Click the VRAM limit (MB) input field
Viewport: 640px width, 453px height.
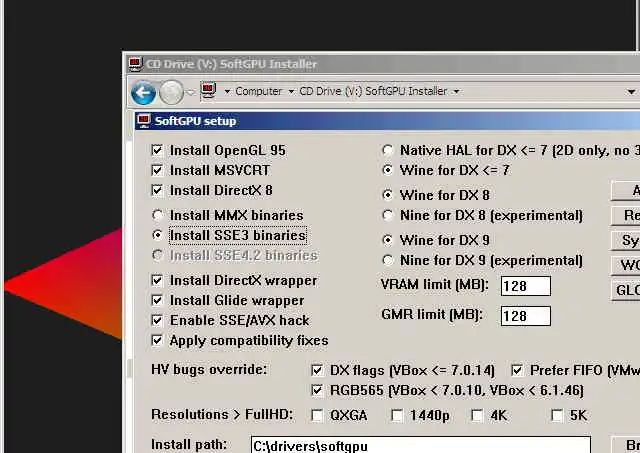[526, 286]
